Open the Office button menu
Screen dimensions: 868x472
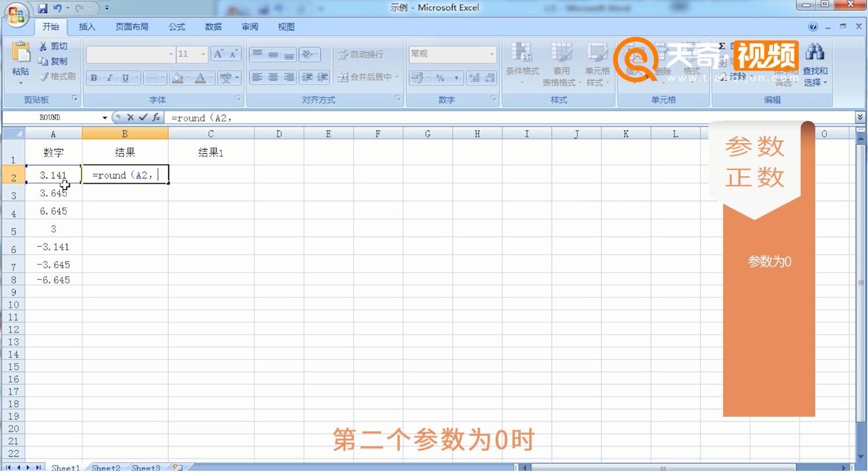pos(16,14)
